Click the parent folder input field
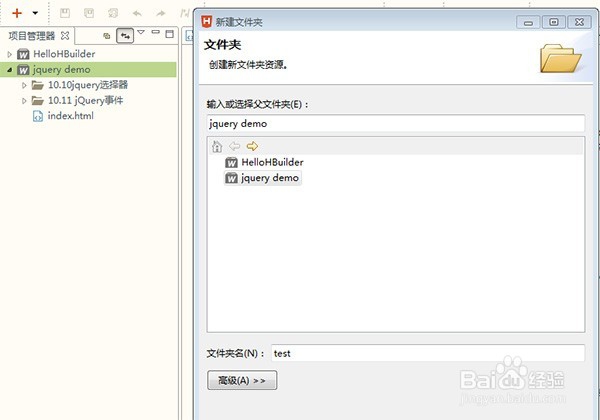This screenshot has height=420, width=600. [x=396, y=124]
